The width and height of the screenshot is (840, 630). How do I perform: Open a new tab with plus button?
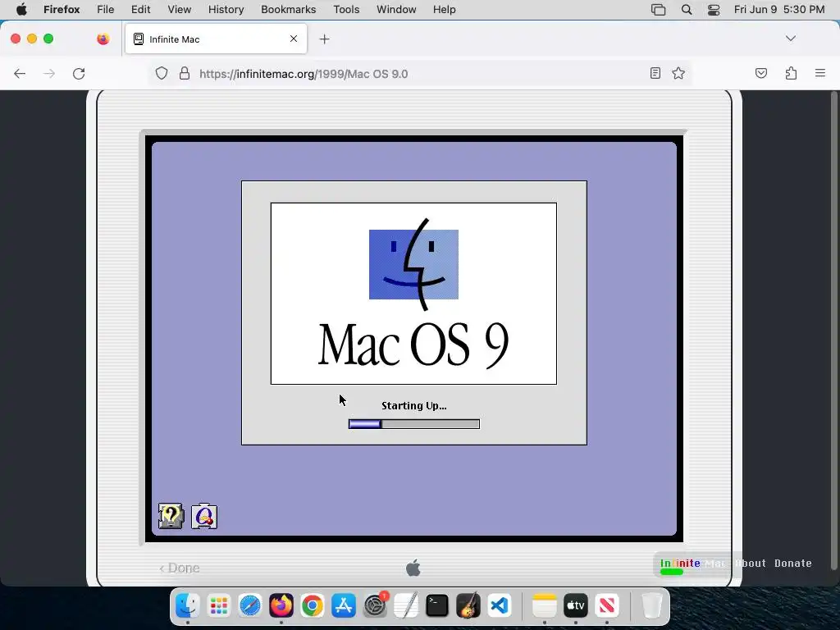[x=325, y=39]
